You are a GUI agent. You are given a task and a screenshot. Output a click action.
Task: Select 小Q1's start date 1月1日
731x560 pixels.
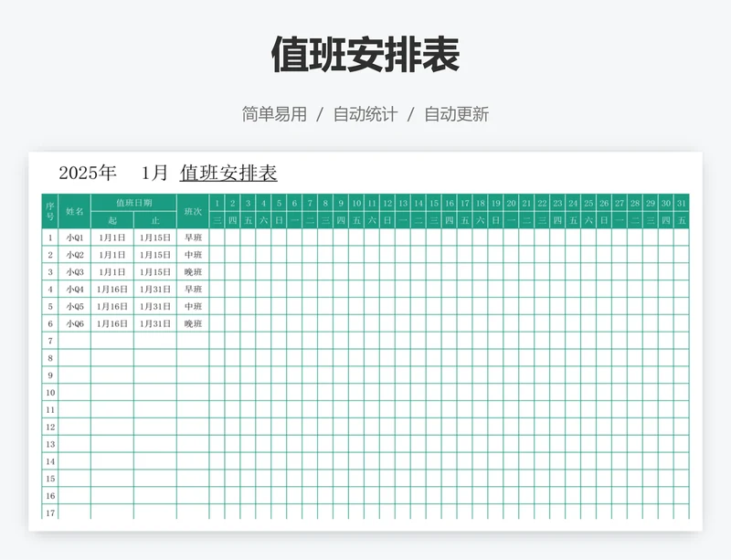click(112, 238)
